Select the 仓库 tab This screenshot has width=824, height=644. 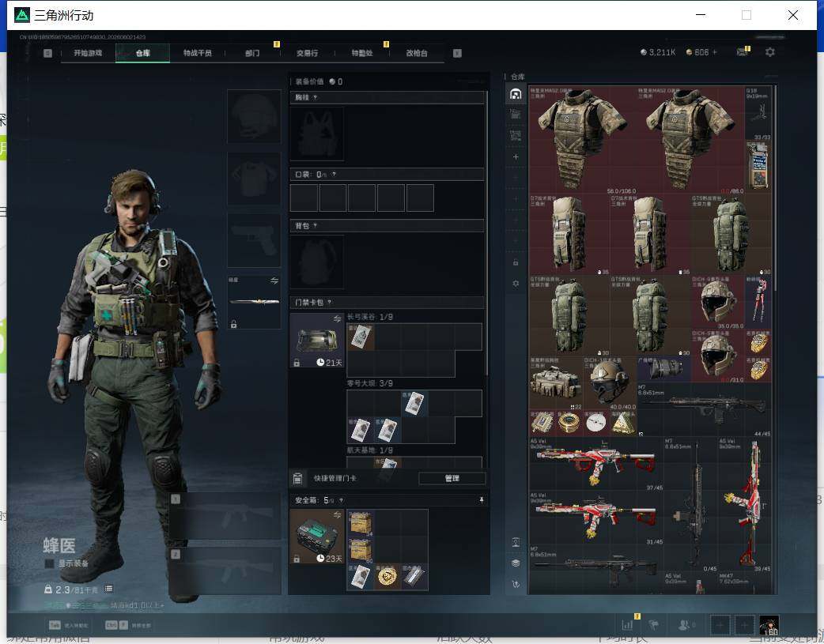pos(143,53)
